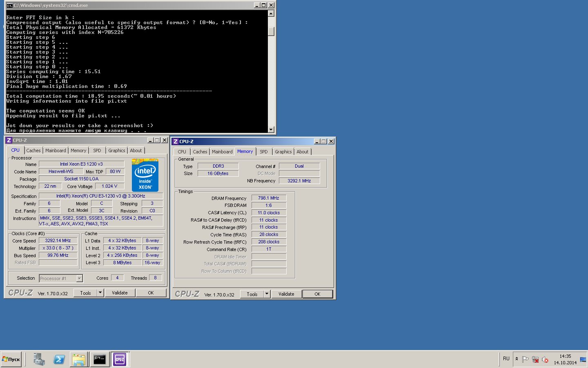Open Memory tab in left CPU-Z window
Viewport: 588px width, 368px height.
78,150
